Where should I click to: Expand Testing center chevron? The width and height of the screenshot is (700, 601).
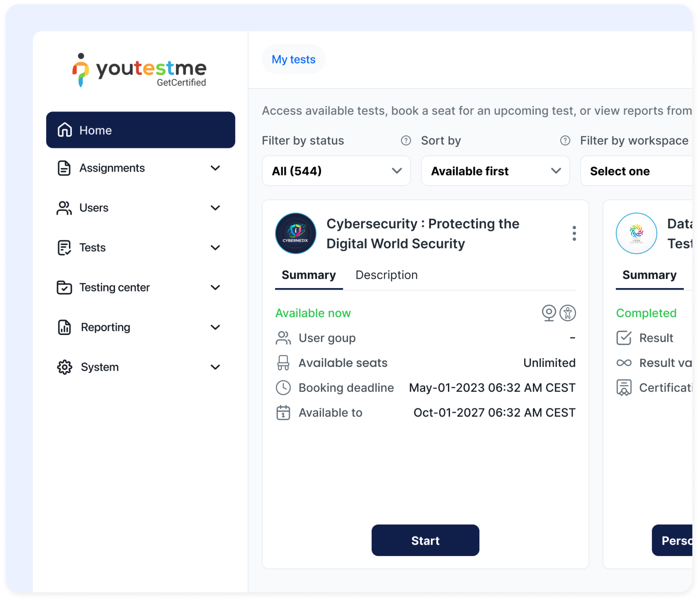pyautogui.click(x=215, y=287)
